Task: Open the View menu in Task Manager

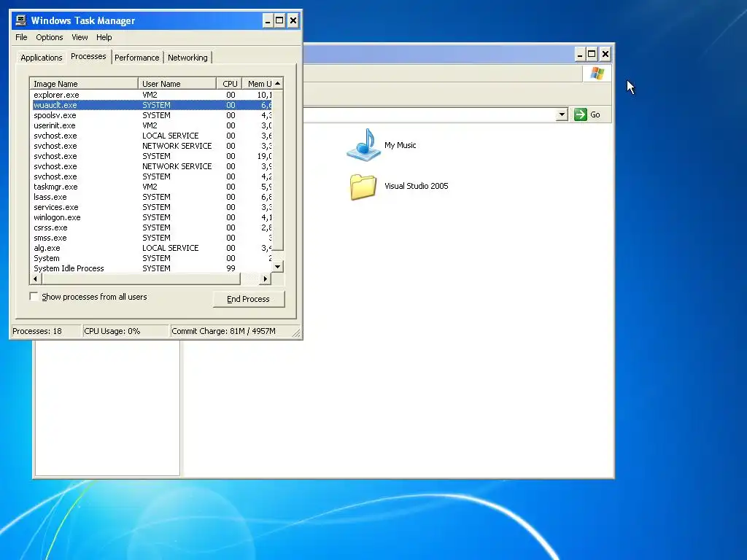Action: pos(80,37)
